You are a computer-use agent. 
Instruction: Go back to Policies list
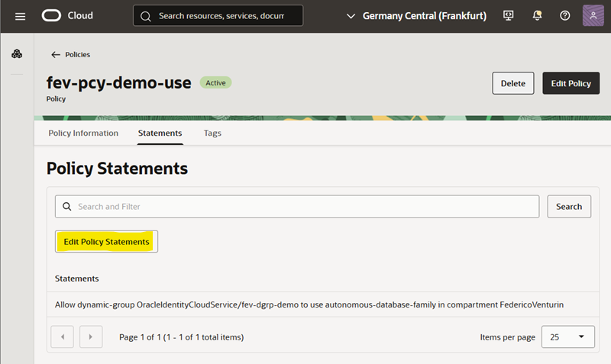(70, 54)
